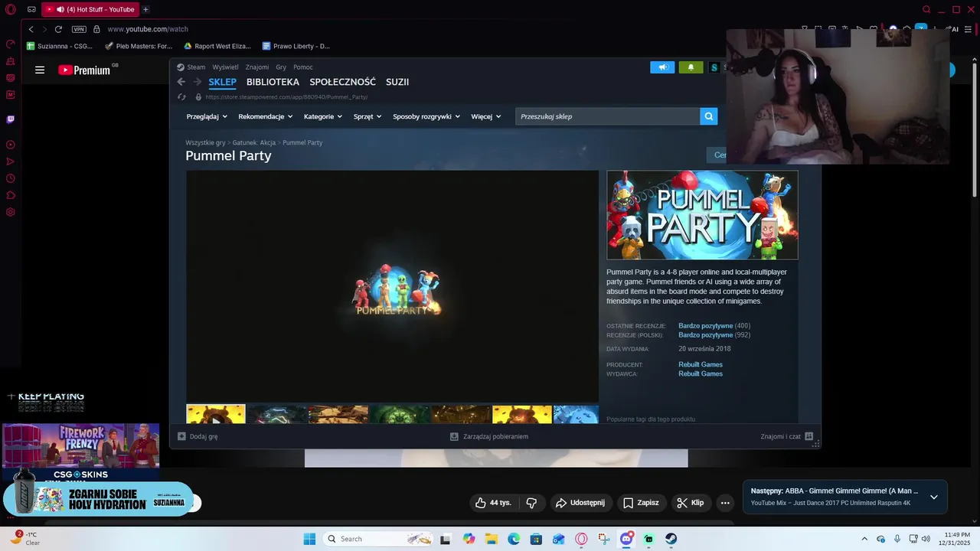Reload the YouTube page
Screen dimensions: 980x551
pyautogui.click(x=58, y=29)
